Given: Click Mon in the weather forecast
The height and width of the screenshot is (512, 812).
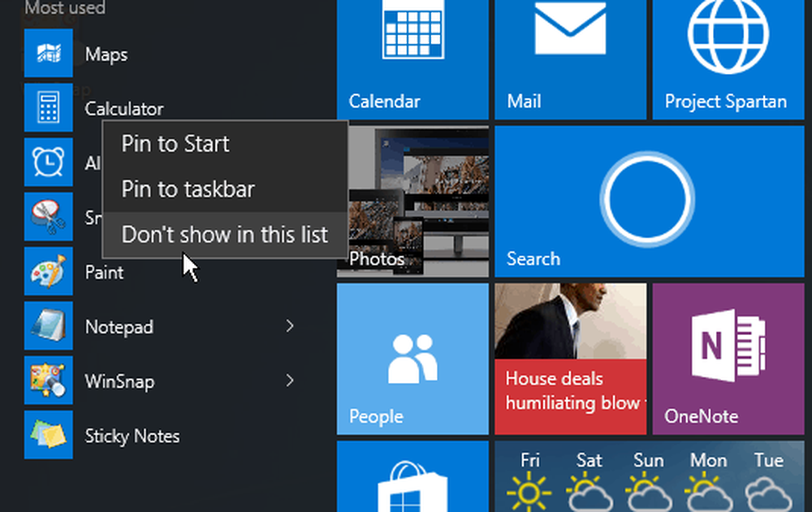Looking at the screenshot, I should (x=708, y=460).
